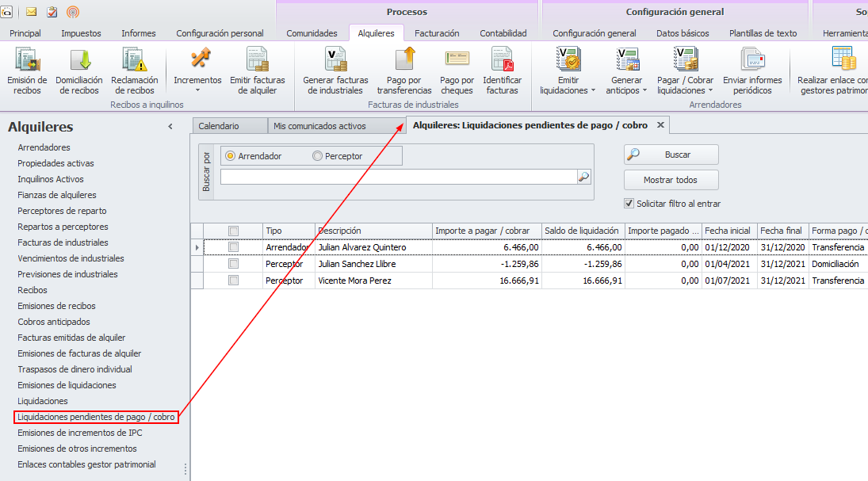The width and height of the screenshot is (868, 481).
Task: Open Liquidaciones in the sidebar list
Action: (43, 401)
